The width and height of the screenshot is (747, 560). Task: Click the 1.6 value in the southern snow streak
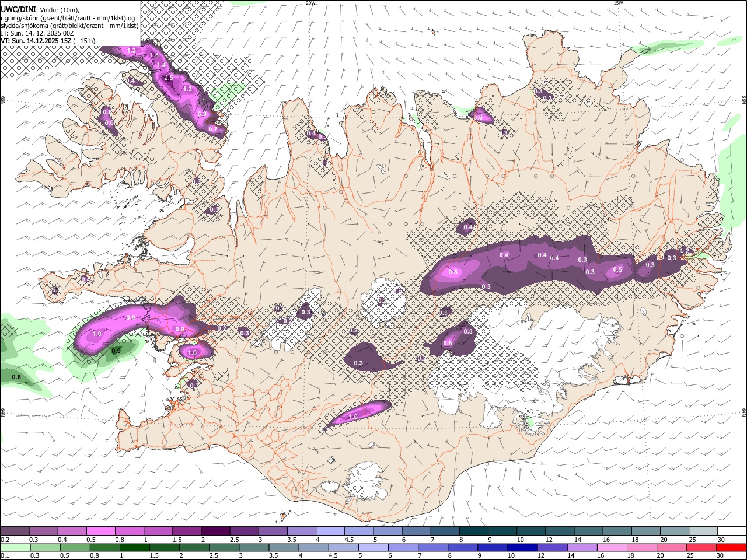[353, 416]
